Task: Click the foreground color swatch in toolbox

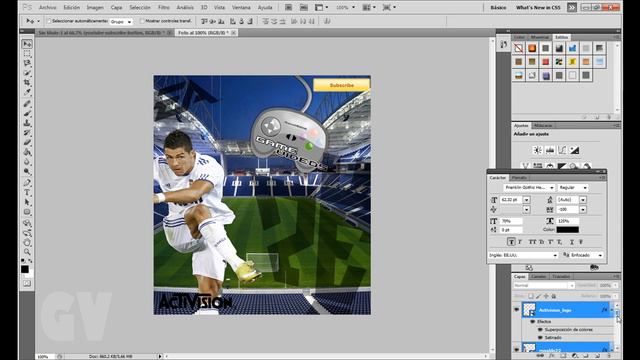Action: (25, 269)
